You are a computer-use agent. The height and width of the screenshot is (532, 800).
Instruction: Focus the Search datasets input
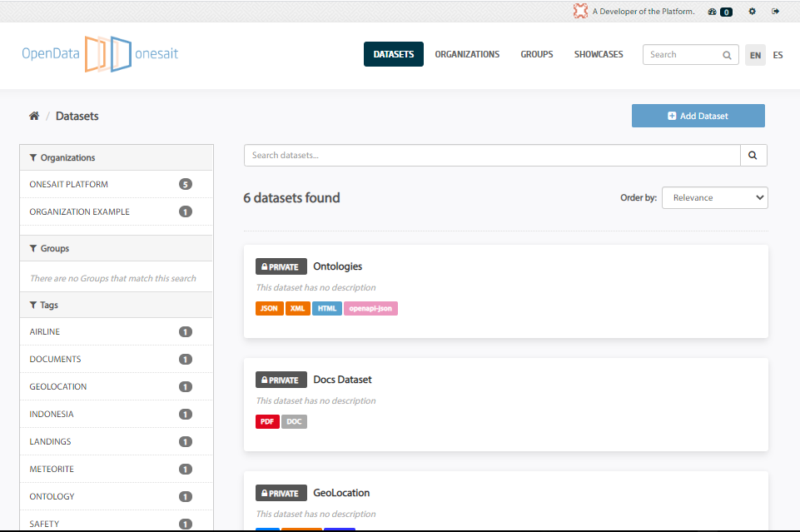click(x=492, y=155)
